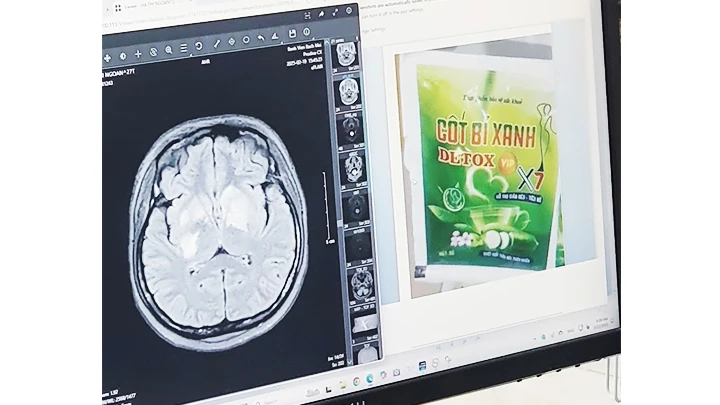Viewport: 720px width, 405px height.
Task: Select the angle measurement tool
Action: [275, 35]
